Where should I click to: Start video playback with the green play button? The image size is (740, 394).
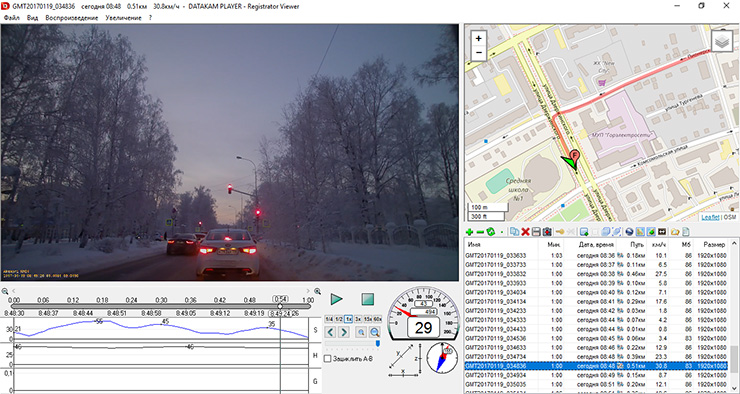[x=336, y=299]
